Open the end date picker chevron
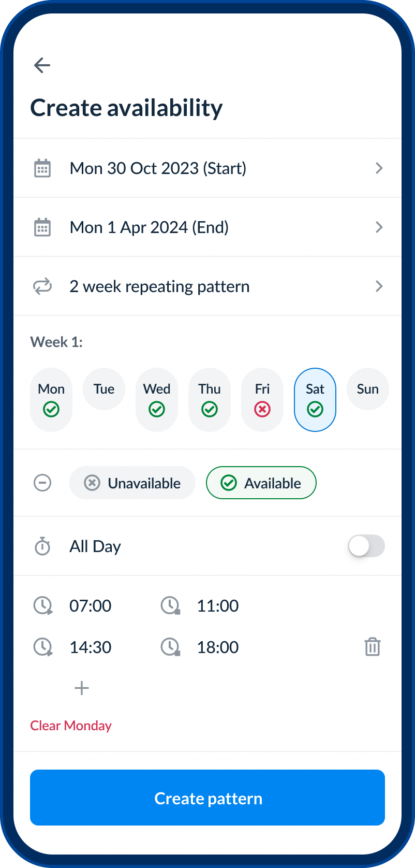Viewport: 415px width, 868px height. click(379, 227)
